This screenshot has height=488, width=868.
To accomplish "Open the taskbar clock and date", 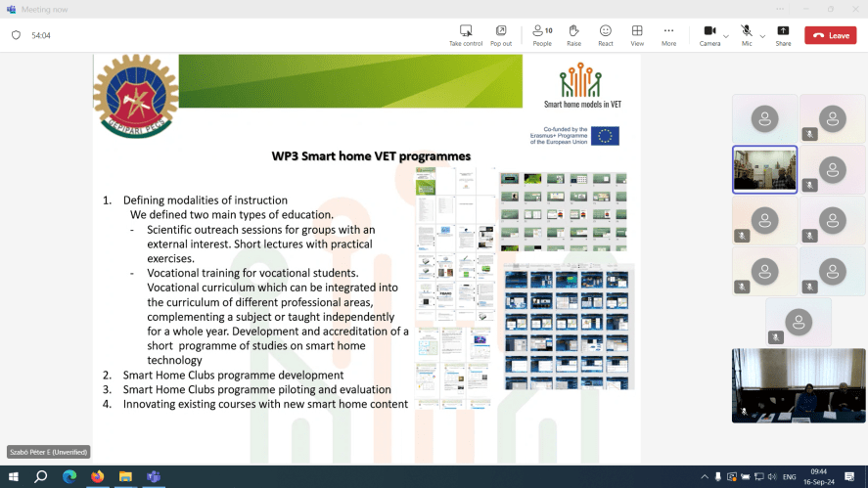I will [819, 476].
